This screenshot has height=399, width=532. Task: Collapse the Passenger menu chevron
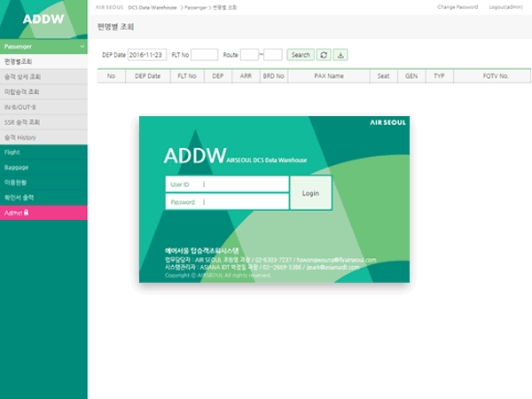coord(82,46)
